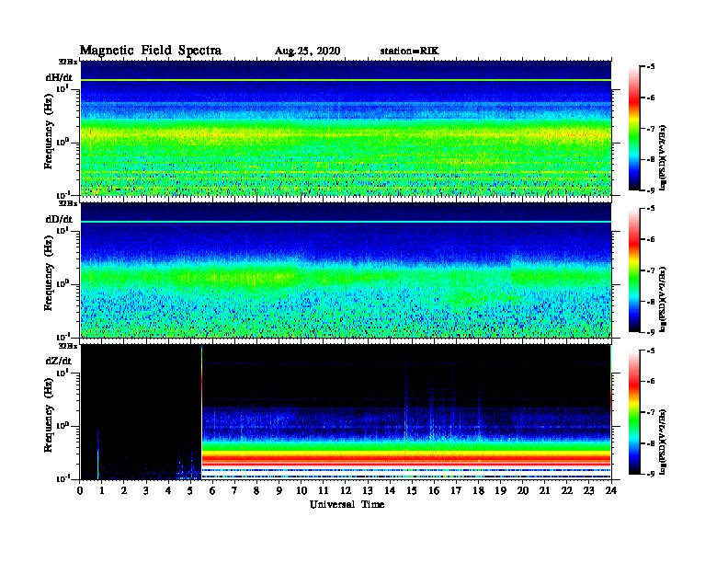Click hour tick '3' on time axis

[x=146, y=490]
